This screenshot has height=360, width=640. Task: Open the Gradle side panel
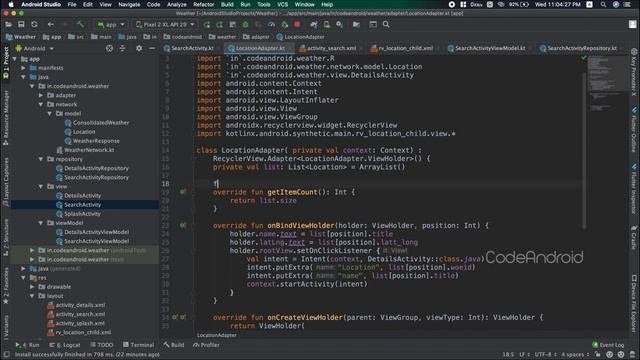tap(634, 238)
